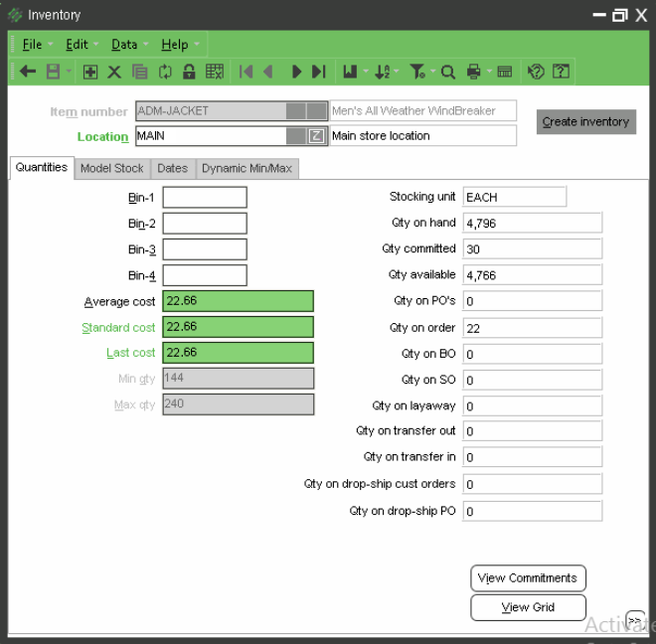The width and height of the screenshot is (656, 644).
Task: Click the Bin-3 input field
Action: coord(205,249)
